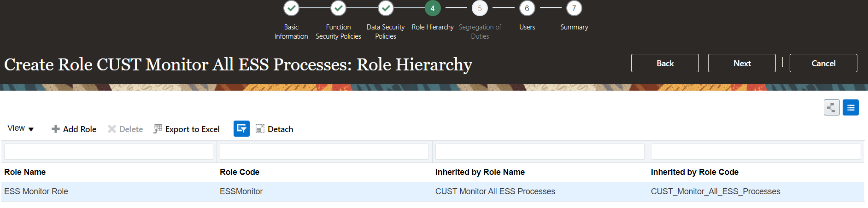The width and height of the screenshot is (868, 208).
Task: Select step 5 Segregation of Duties circle
Action: 480,8
